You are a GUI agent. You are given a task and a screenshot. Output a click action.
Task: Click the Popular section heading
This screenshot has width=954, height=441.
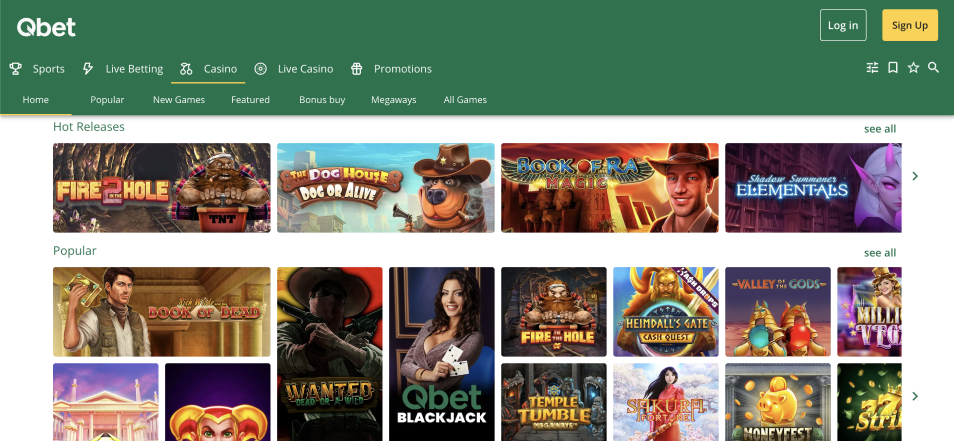pyautogui.click(x=75, y=251)
